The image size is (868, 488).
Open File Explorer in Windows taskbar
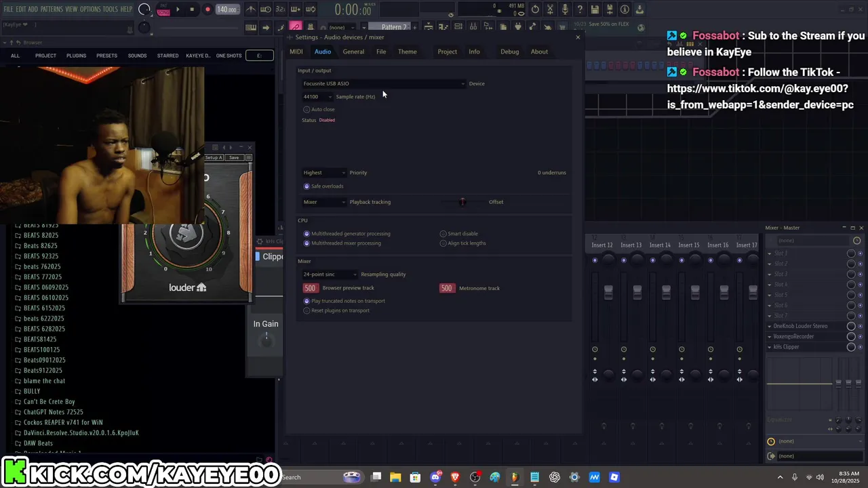coord(395,477)
